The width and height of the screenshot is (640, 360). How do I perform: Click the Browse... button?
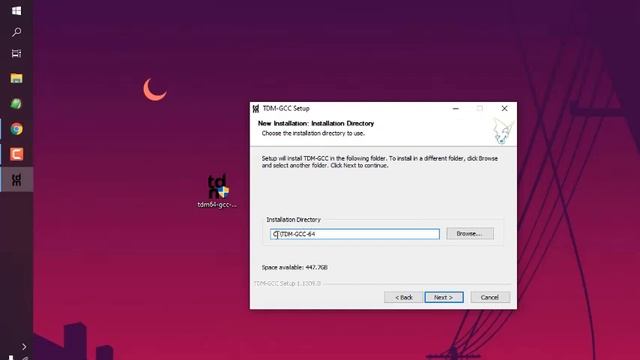pos(470,233)
